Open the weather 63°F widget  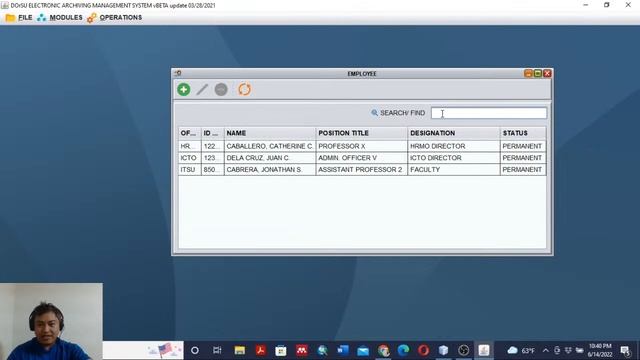coord(521,350)
